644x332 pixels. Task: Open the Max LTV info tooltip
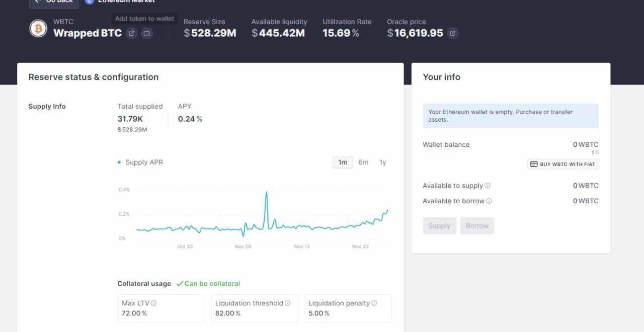[x=153, y=303]
